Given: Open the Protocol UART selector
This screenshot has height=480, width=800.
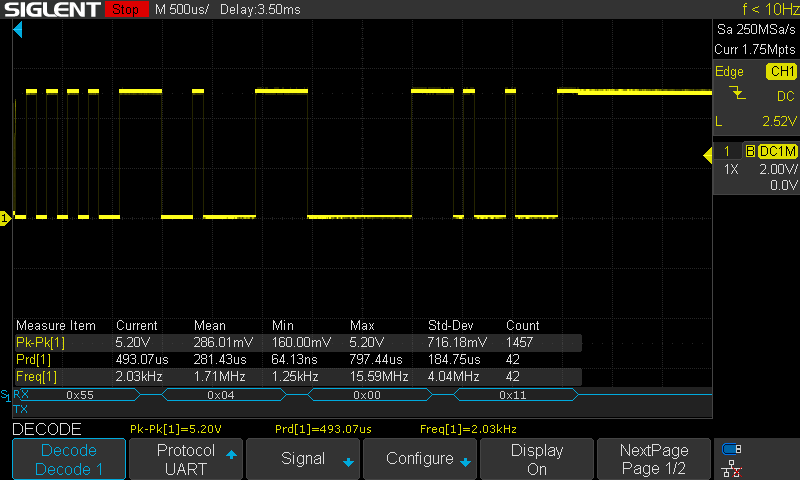Looking at the screenshot, I should (186, 459).
